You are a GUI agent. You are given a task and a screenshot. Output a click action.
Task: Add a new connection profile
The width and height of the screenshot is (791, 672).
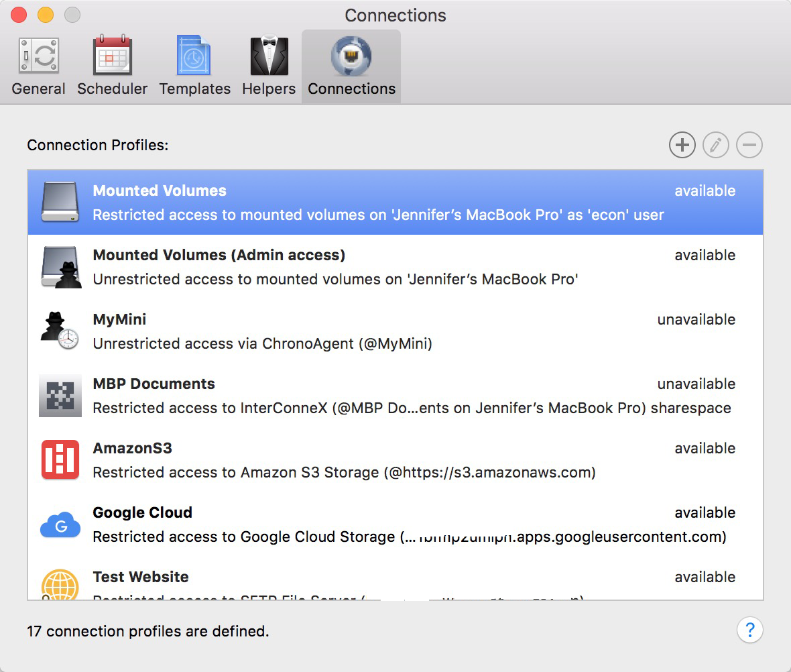[x=682, y=145]
